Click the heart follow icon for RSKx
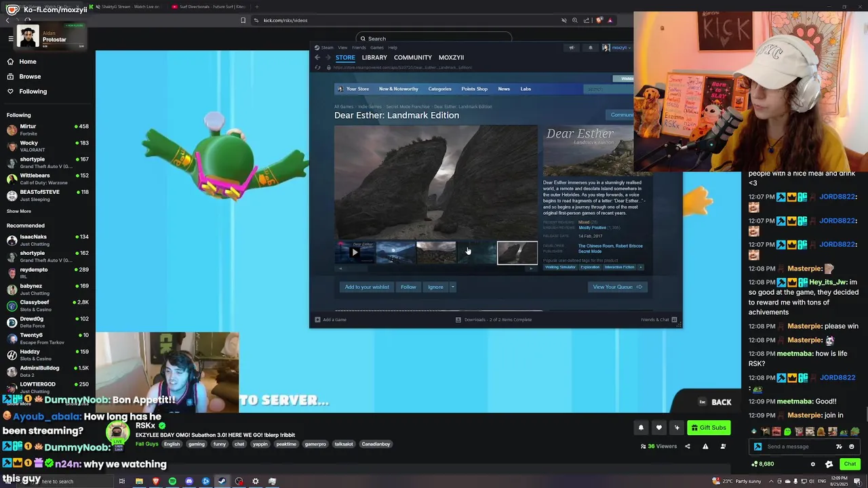The image size is (868, 488). coord(658,428)
